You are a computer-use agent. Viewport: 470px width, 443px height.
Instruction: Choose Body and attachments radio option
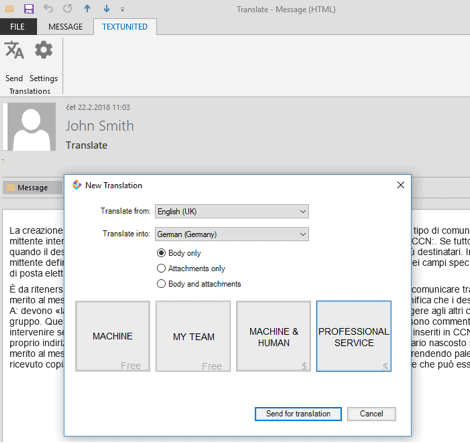point(161,284)
